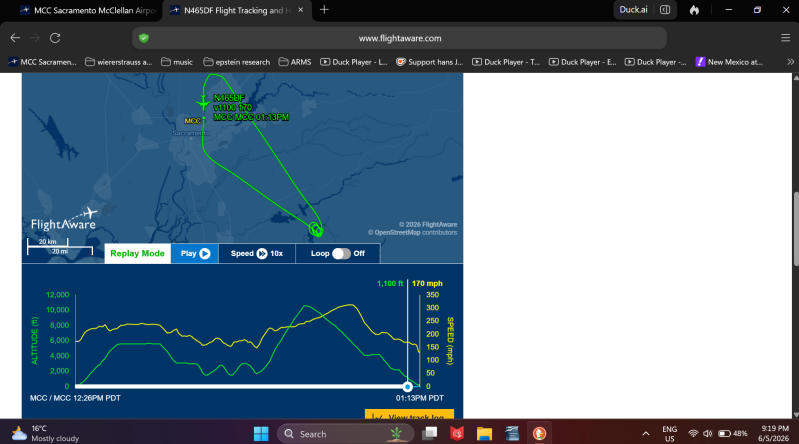799x444 pixels.
Task: Open epstein research bookmark folder
Action: [x=236, y=62]
